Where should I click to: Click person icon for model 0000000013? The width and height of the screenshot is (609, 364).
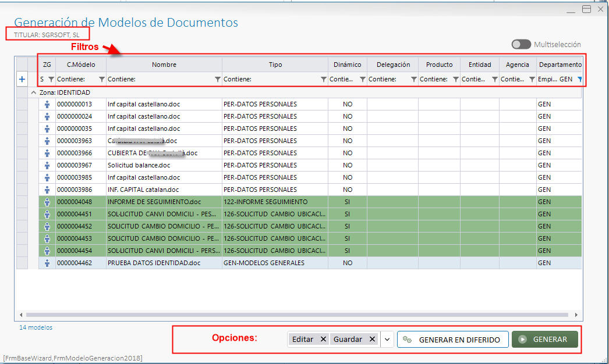[x=47, y=105]
